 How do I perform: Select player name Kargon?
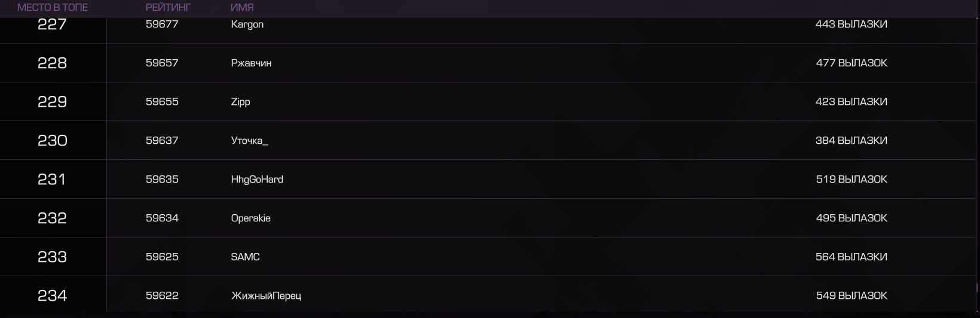[247, 24]
